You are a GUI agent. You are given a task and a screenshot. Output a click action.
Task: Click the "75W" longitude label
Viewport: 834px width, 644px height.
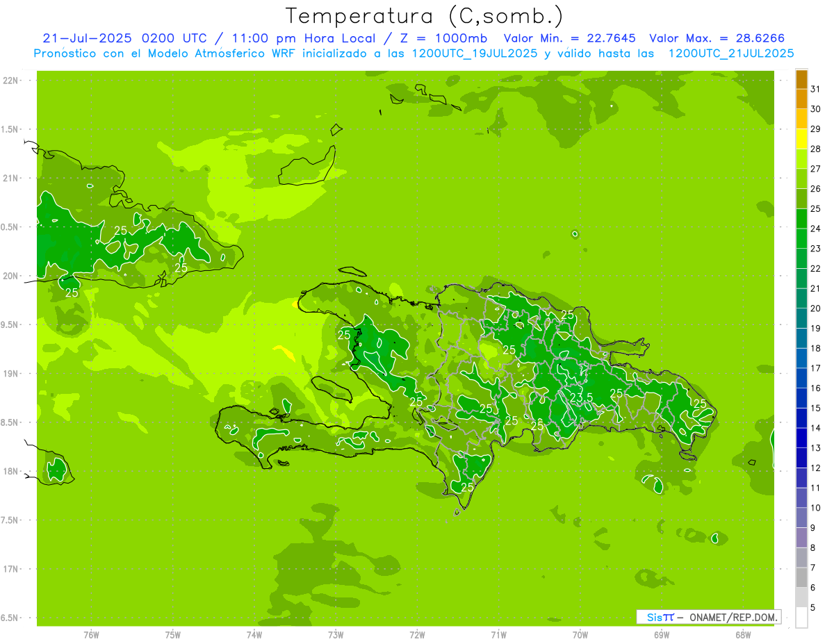(x=173, y=634)
